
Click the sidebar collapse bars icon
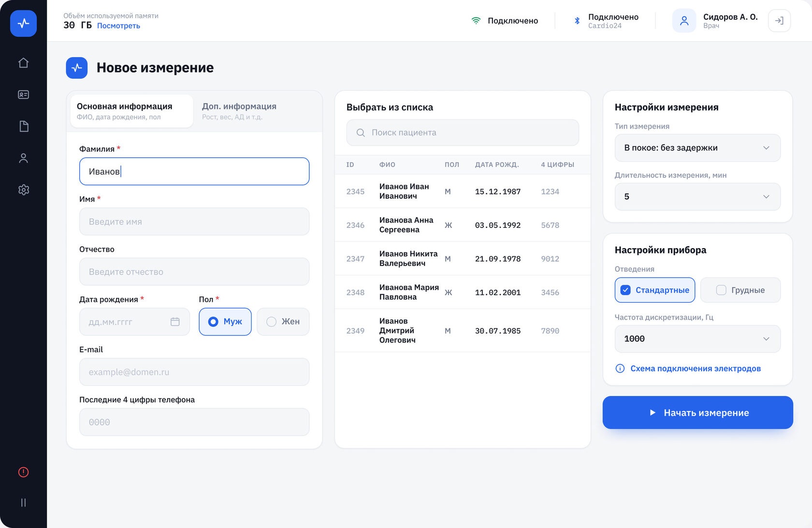[x=23, y=502]
